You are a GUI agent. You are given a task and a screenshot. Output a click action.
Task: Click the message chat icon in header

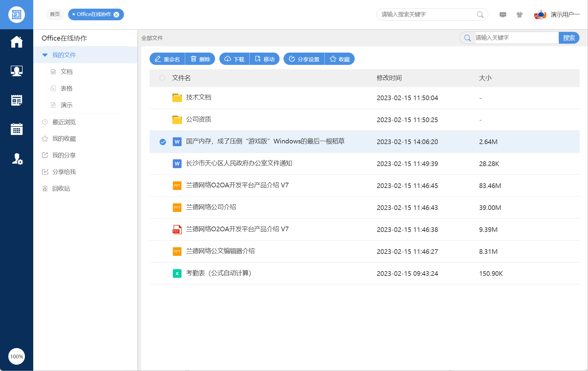(503, 15)
